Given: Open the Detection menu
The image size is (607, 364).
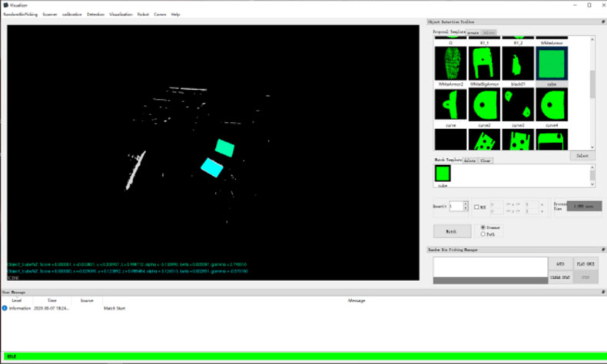Looking at the screenshot, I should pyautogui.click(x=96, y=14).
